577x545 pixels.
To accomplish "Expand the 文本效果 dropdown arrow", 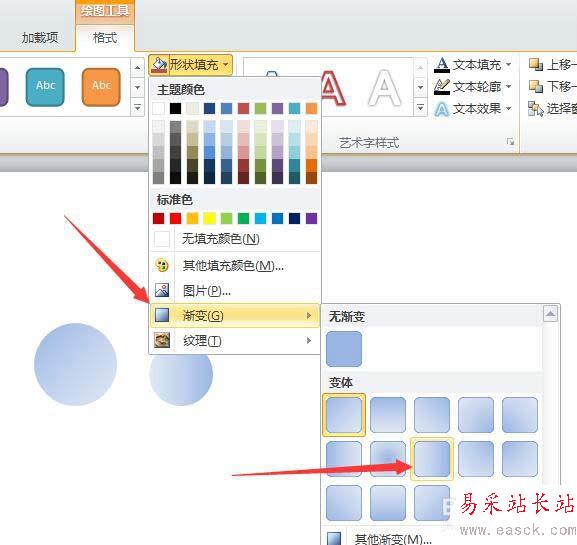I will (x=509, y=109).
